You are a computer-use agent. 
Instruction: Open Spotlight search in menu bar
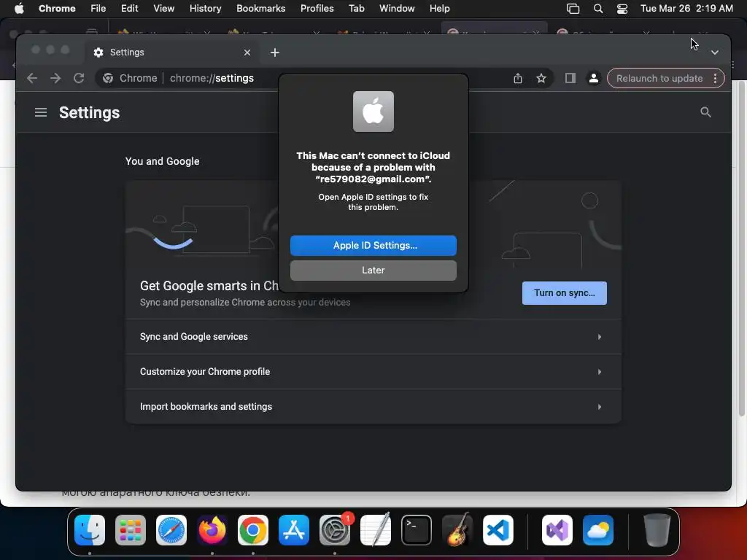coord(598,9)
